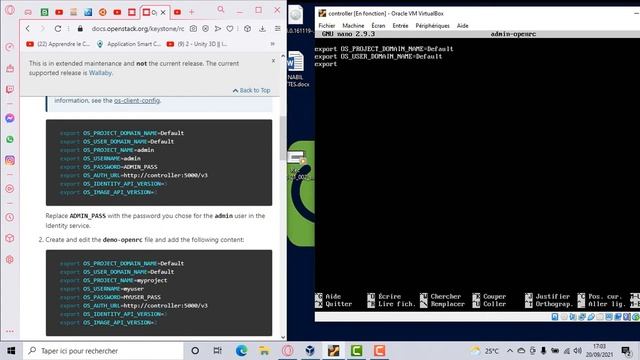640x360 pixels.
Task: Launch Microsoft Edge from the taskbar
Action: (x=241, y=351)
